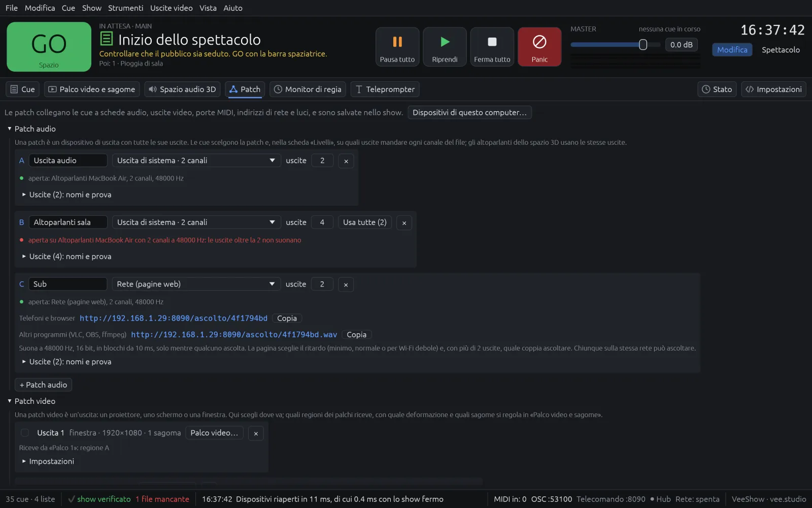This screenshot has width=812, height=508.
Task: Click patch A name field Uscita audio
Action: point(68,161)
